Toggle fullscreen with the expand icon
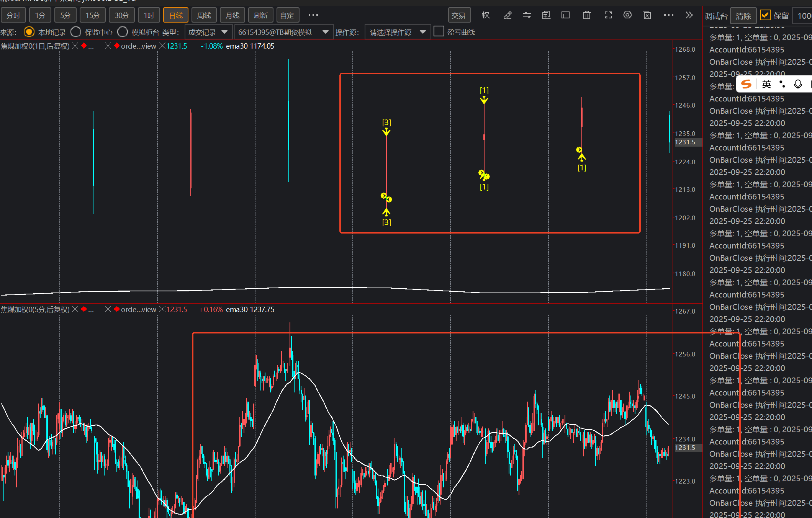This screenshot has height=518, width=812. tap(608, 15)
